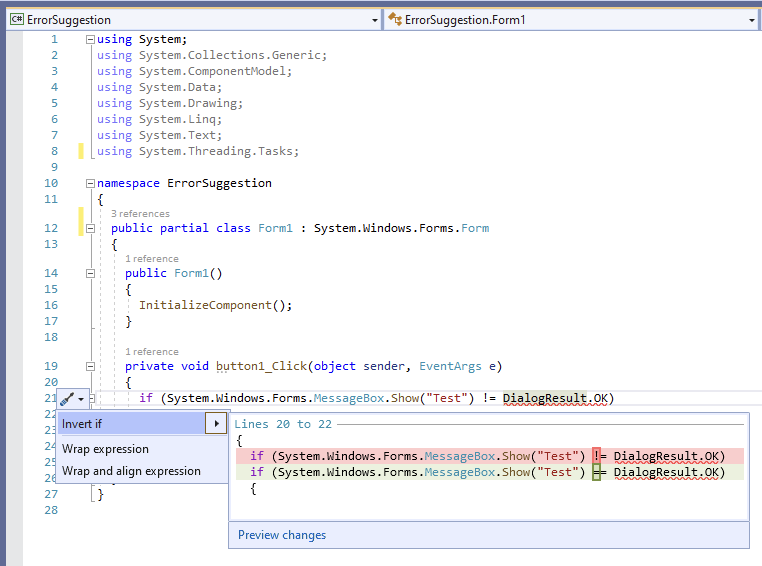Viewport: 762px width, 566px height.
Task: Open the Preview changes link
Action: coord(282,535)
